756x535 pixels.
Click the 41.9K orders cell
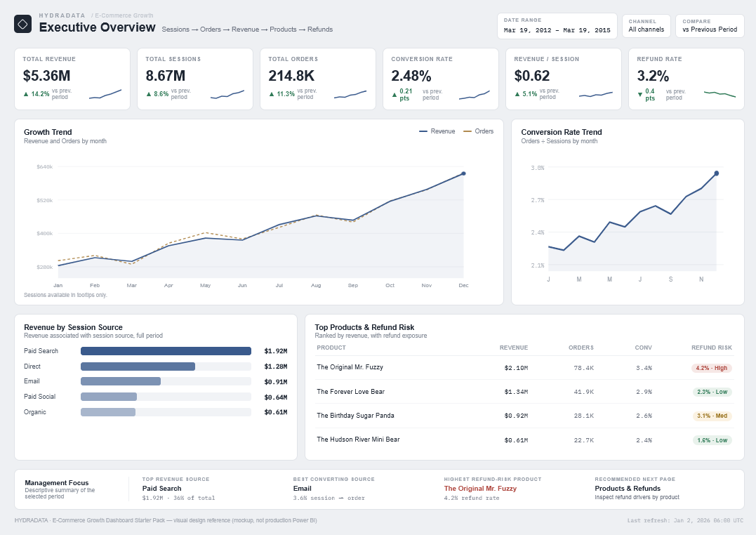click(x=584, y=392)
